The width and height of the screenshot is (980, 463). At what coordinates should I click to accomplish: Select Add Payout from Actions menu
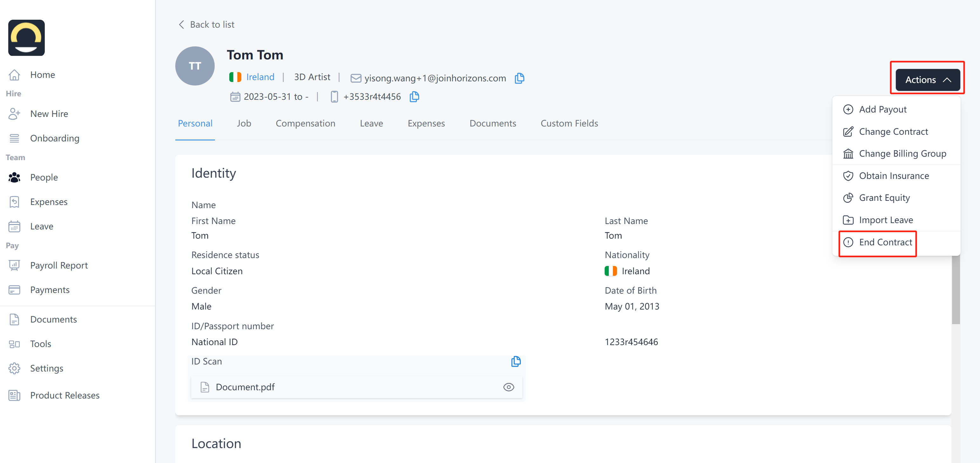[882, 110]
